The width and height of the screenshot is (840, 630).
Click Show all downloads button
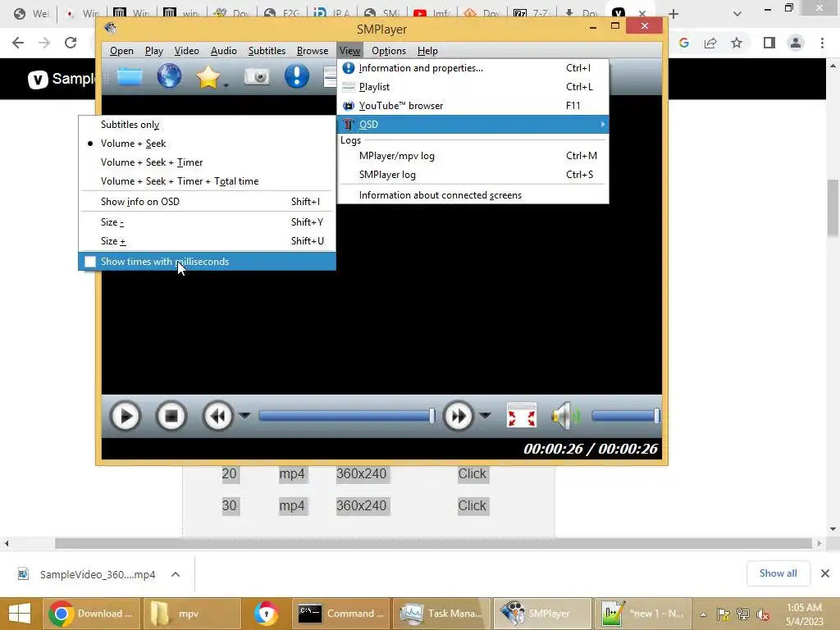pyautogui.click(x=778, y=573)
